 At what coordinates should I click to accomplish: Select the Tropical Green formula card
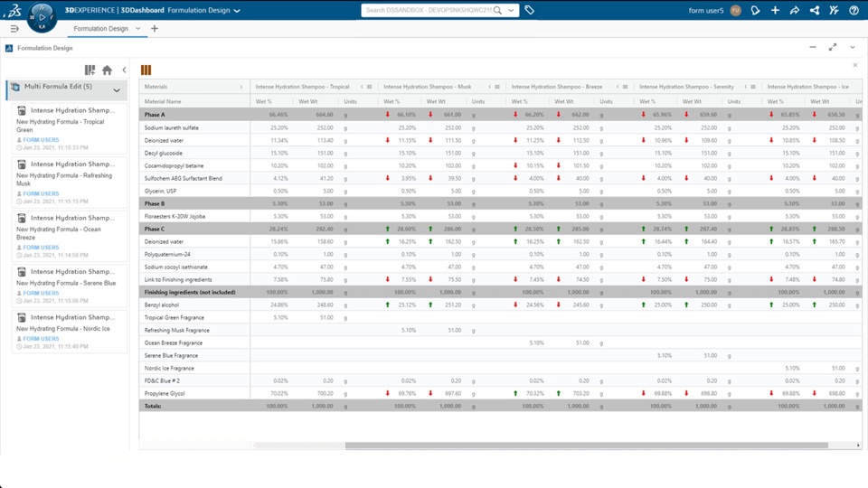(x=69, y=128)
